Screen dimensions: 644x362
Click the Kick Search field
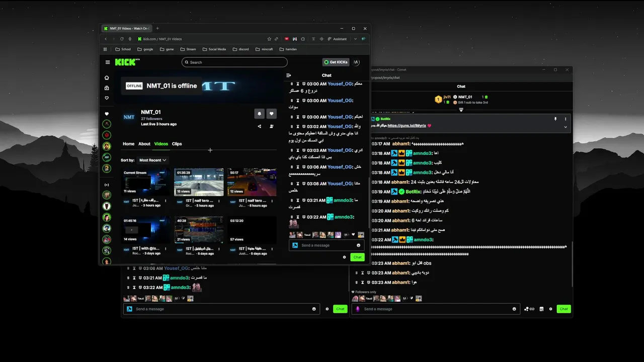pyautogui.click(x=234, y=62)
